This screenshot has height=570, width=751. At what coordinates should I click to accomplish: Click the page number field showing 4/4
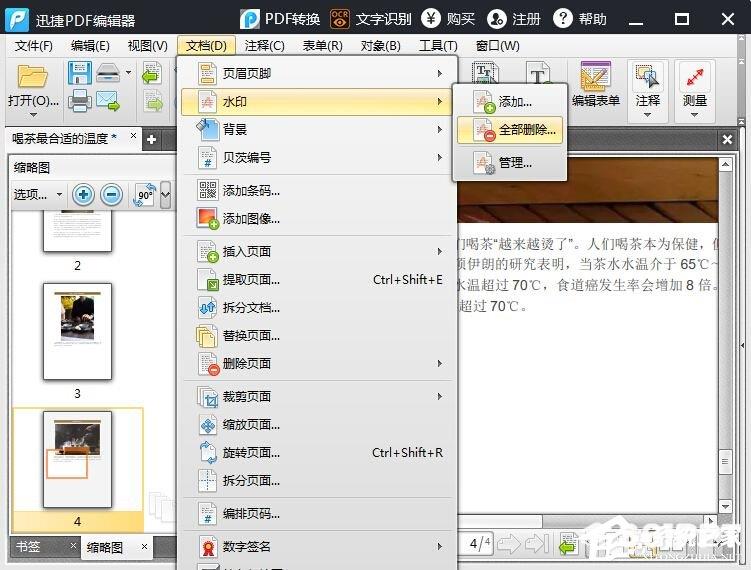[x=479, y=543]
